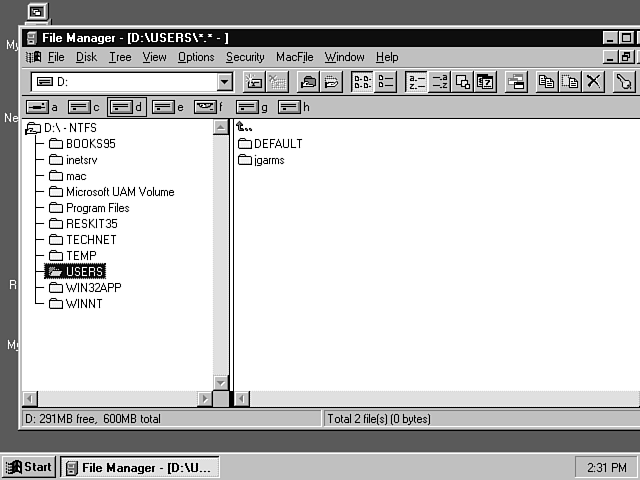Screen dimensions: 640x480
Task: Click the Start button on the taskbar
Action: tap(29, 467)
